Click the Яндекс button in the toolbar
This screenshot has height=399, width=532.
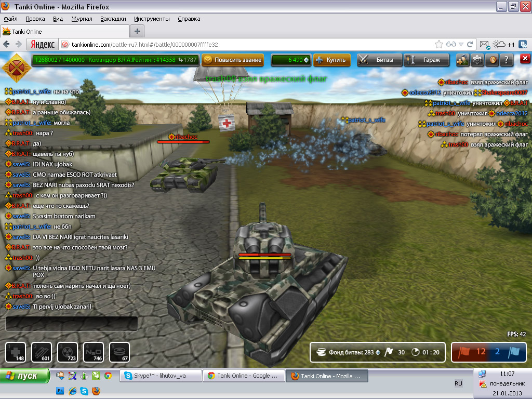click(43, 45)
